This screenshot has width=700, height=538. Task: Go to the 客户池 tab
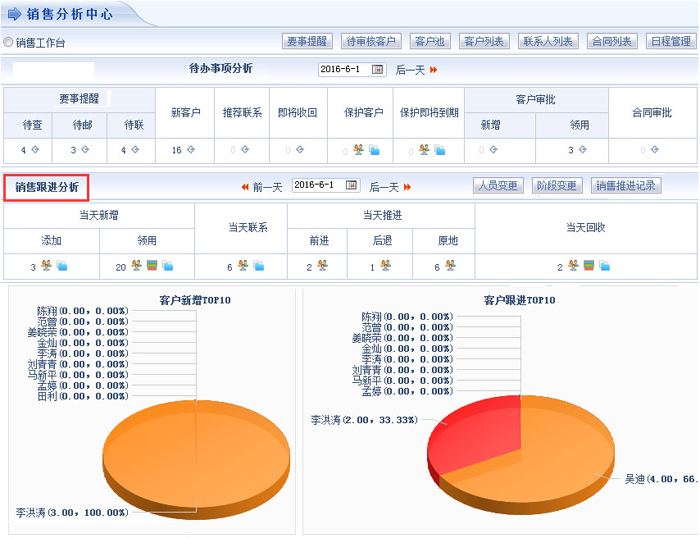[x=429, y=41]
